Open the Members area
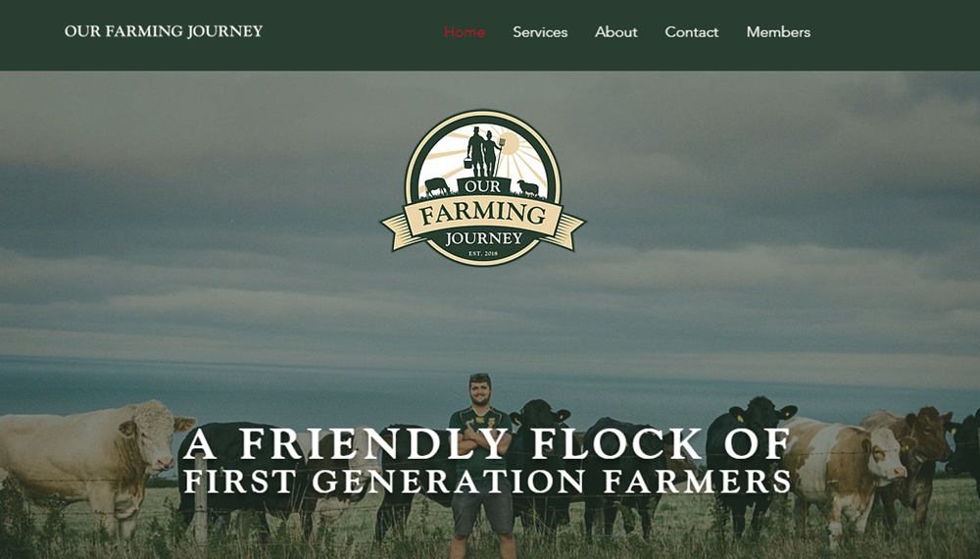The height and width of the screenshot is (559, 980). point(778,32)
